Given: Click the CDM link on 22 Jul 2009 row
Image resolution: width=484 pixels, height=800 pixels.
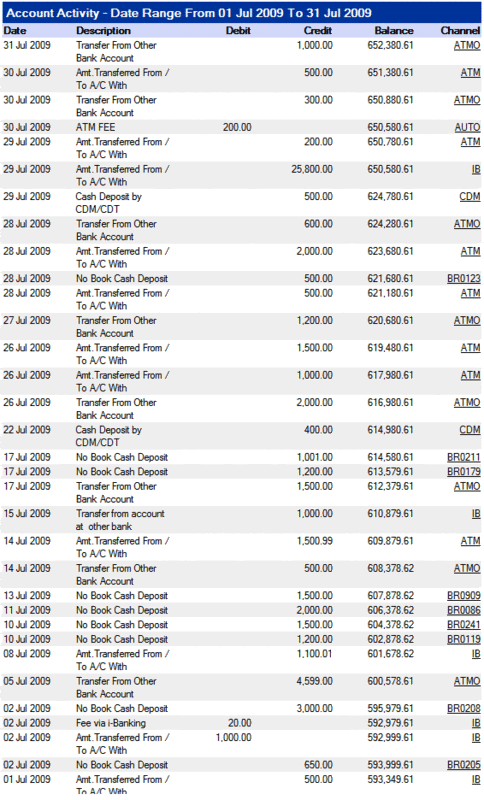Looking at the screenshot, I should click(470, 430).
